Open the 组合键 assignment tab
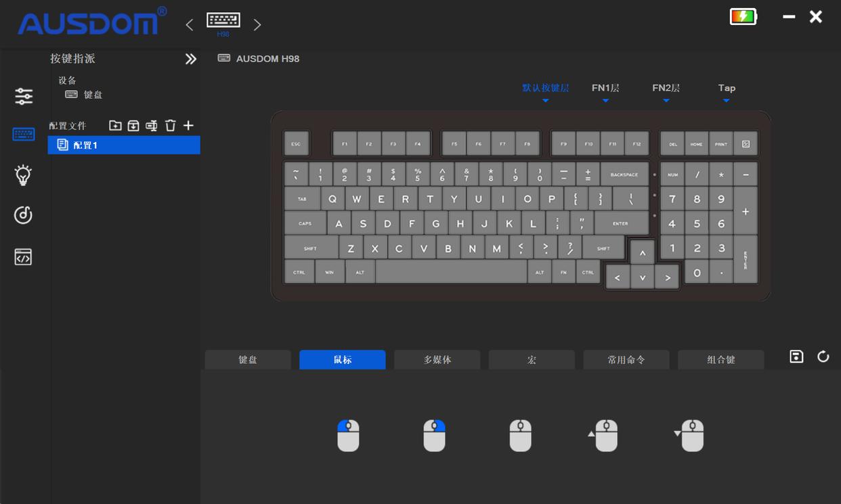This screenshot has height=504, width=841. (x=721, y=360)
